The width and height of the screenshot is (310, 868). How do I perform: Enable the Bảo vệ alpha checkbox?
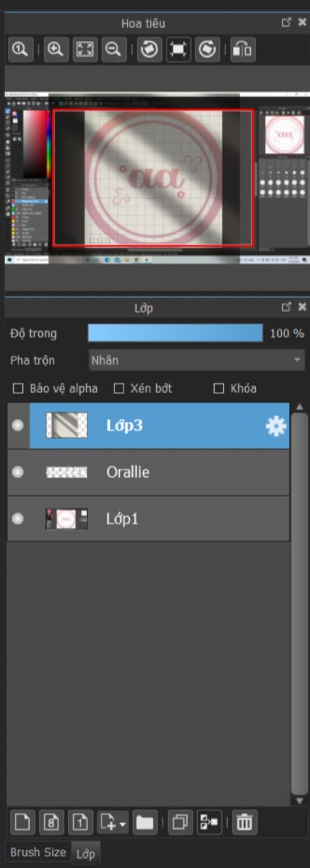[18, 388]
